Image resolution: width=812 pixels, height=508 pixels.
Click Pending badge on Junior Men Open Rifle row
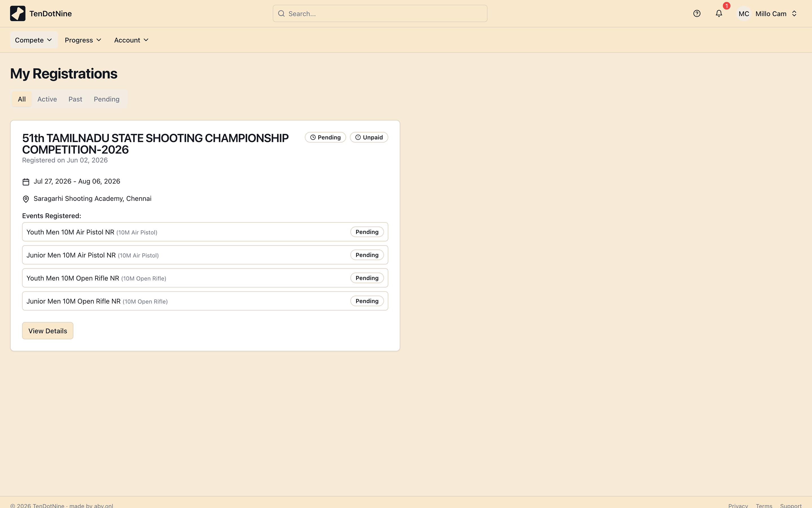367,301
